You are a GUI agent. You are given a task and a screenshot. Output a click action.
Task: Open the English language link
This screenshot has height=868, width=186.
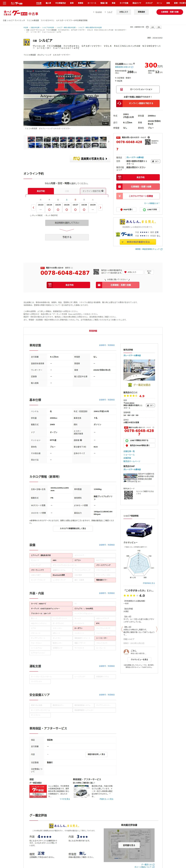[x=99, y=12]
